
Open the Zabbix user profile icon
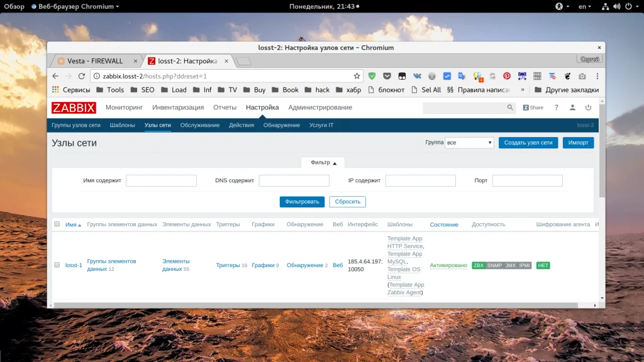point(572,107)
